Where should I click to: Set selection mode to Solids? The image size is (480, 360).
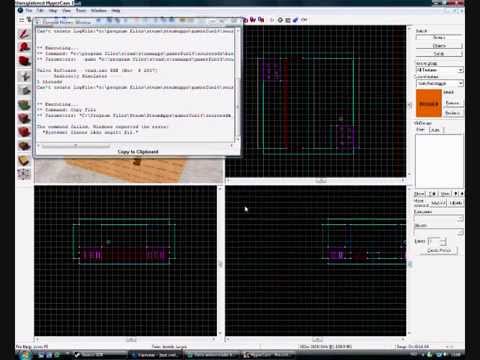click(x=439, y=54)
